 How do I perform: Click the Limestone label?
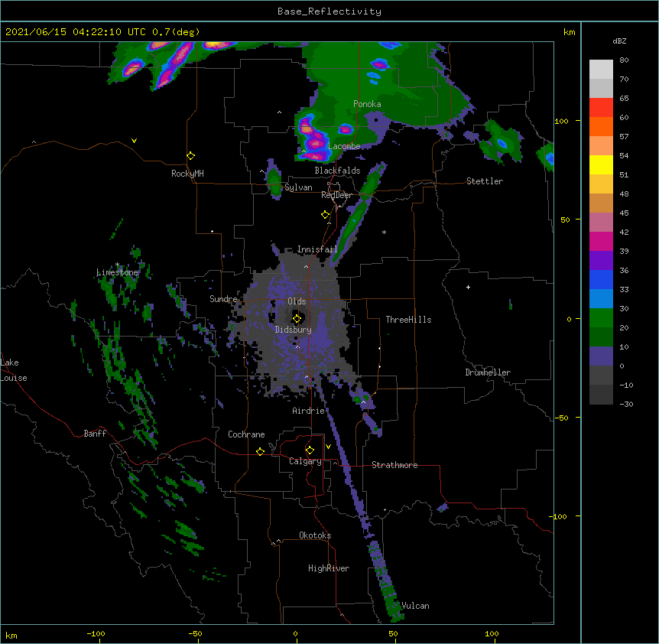(x=117, y=272)
